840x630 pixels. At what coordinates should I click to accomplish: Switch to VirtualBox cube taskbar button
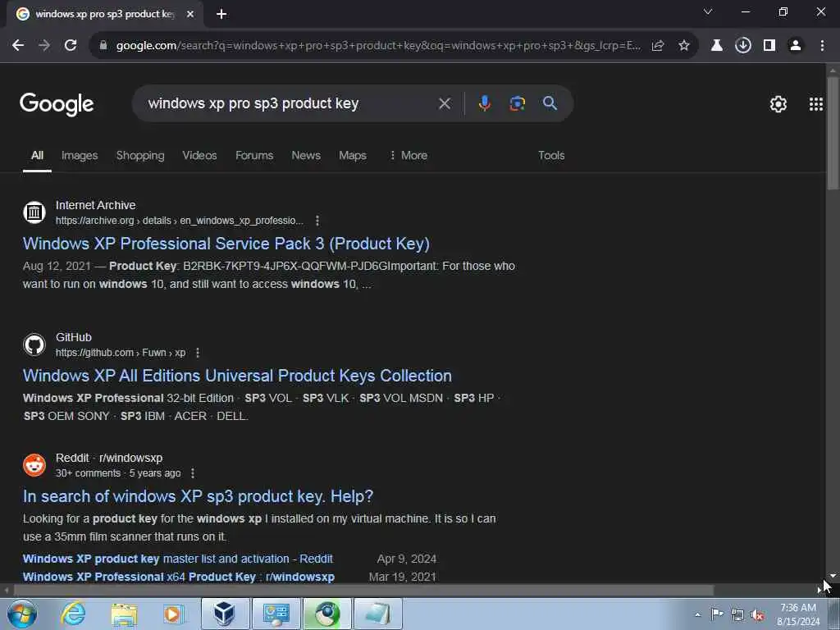click(225, 614)
